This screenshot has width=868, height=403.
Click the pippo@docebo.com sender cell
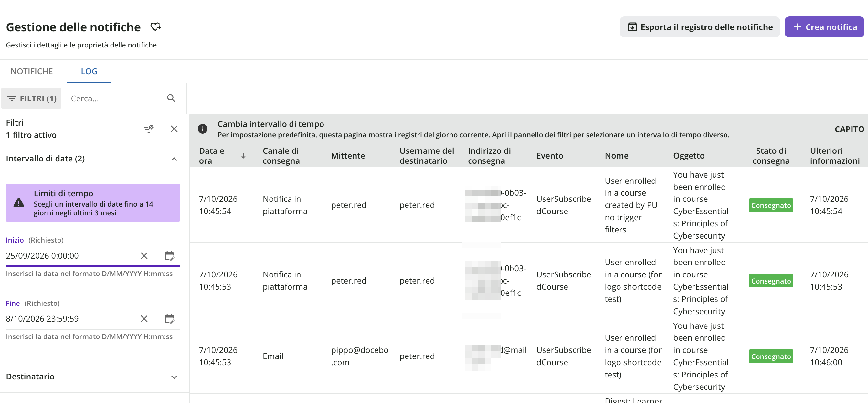(360, 356)
